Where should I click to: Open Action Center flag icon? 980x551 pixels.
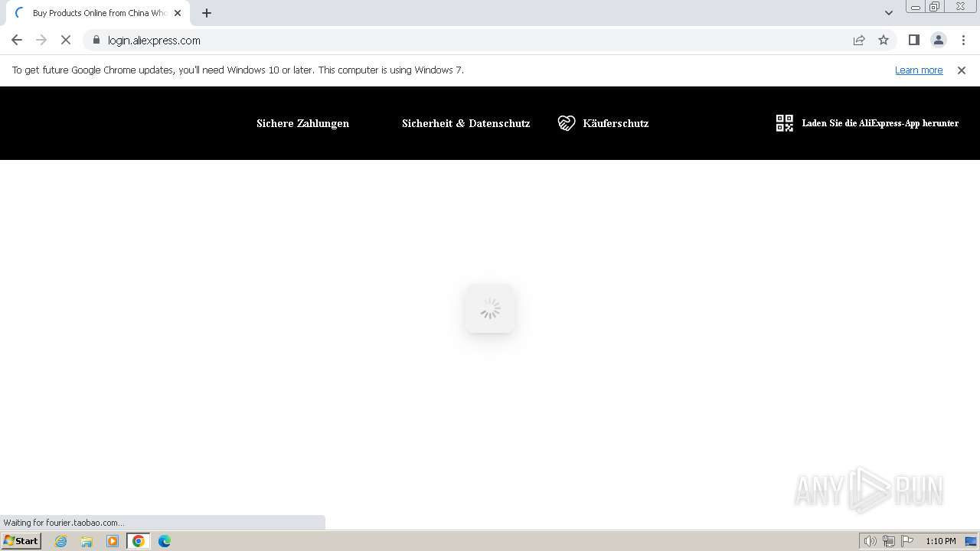click(907, 541)
